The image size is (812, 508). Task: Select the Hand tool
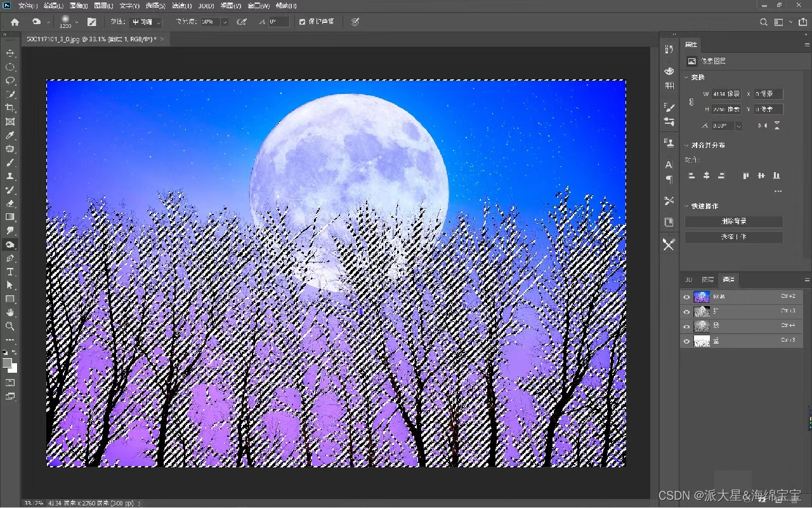10,312
